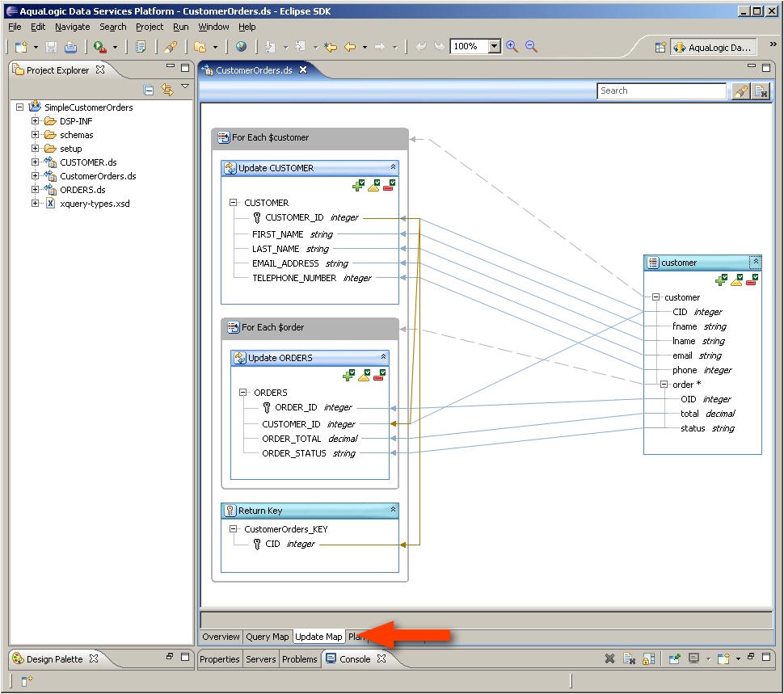Collapse the Return Key block chevron
784x694 pixels.
(393, 510)
